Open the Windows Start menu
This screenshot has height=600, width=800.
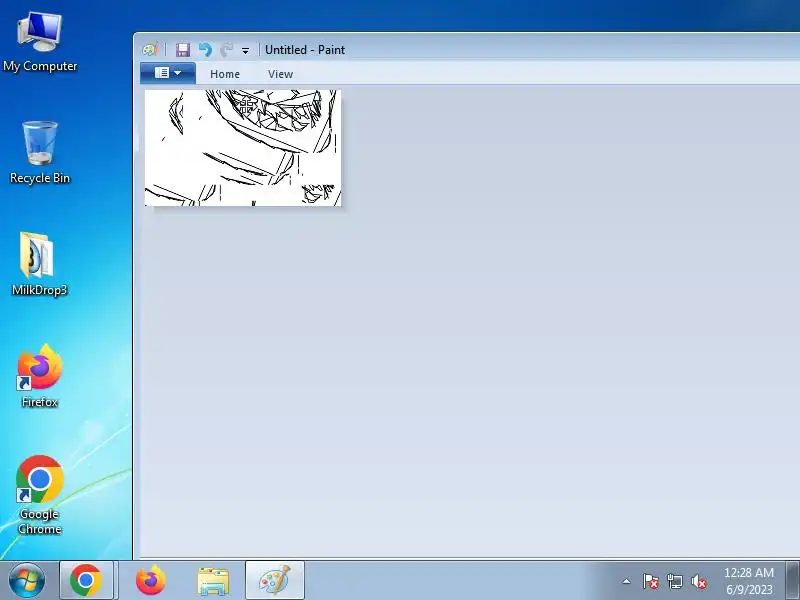[27, 580]
